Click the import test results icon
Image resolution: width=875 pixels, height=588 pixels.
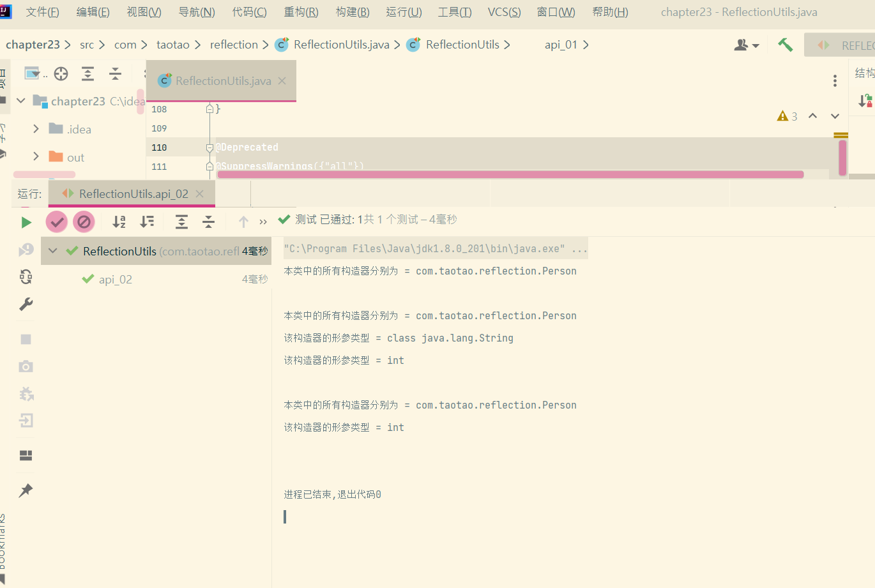pos(26,420)
